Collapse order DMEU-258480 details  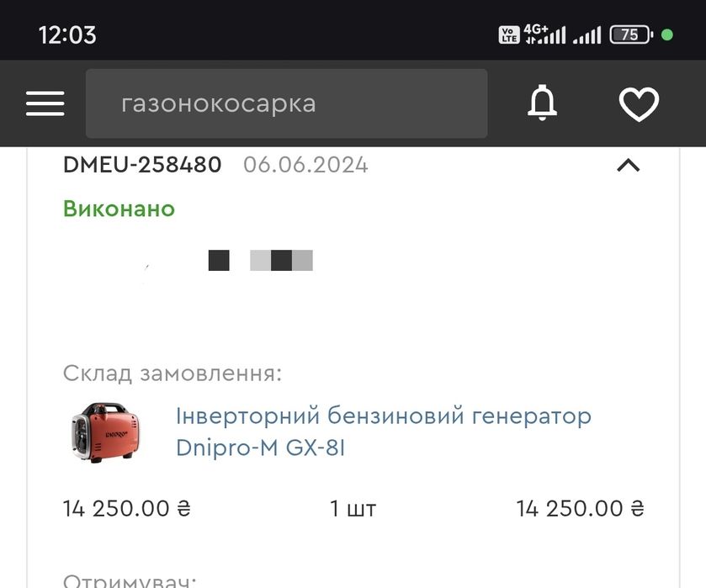point(629,165)
